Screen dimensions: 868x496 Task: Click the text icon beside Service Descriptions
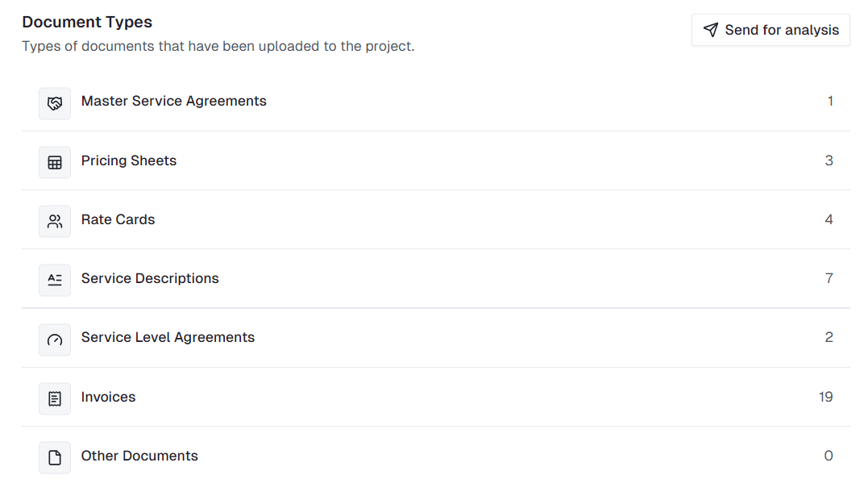coord(55,280)
